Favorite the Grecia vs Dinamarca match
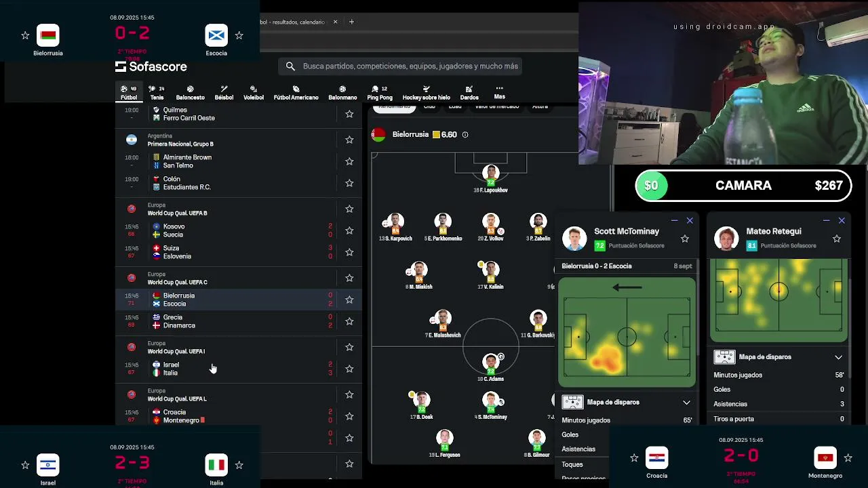 point(349,321)
